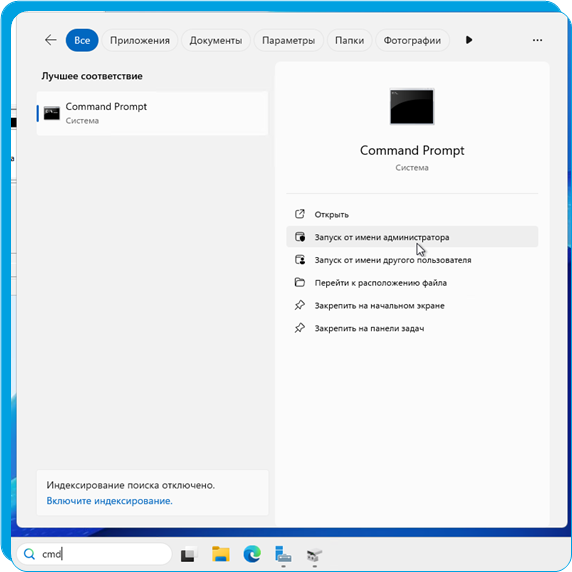Go back using the back arrow
The width and height of the screenshot is (572, 572).
pyautogui.click(x=51, y=40)
